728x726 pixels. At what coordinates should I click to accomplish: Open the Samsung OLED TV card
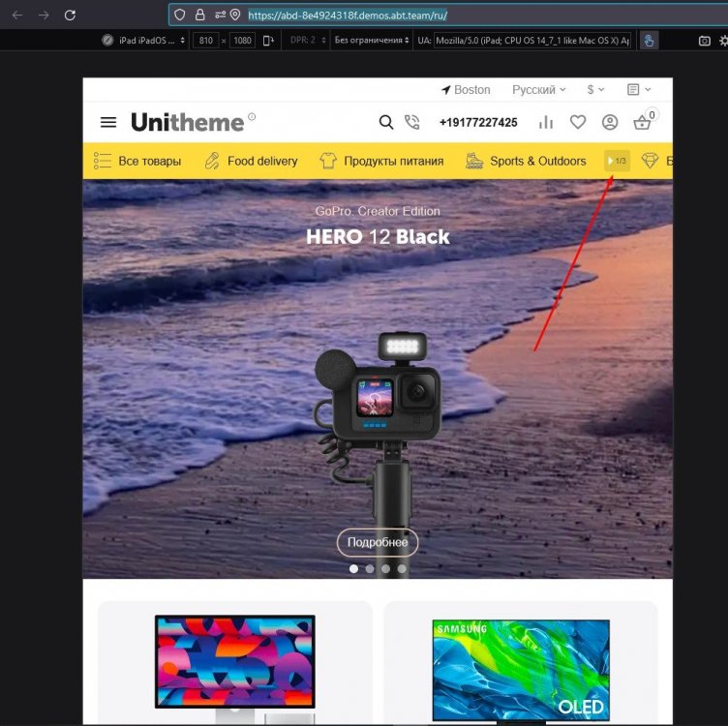[521, 663]
